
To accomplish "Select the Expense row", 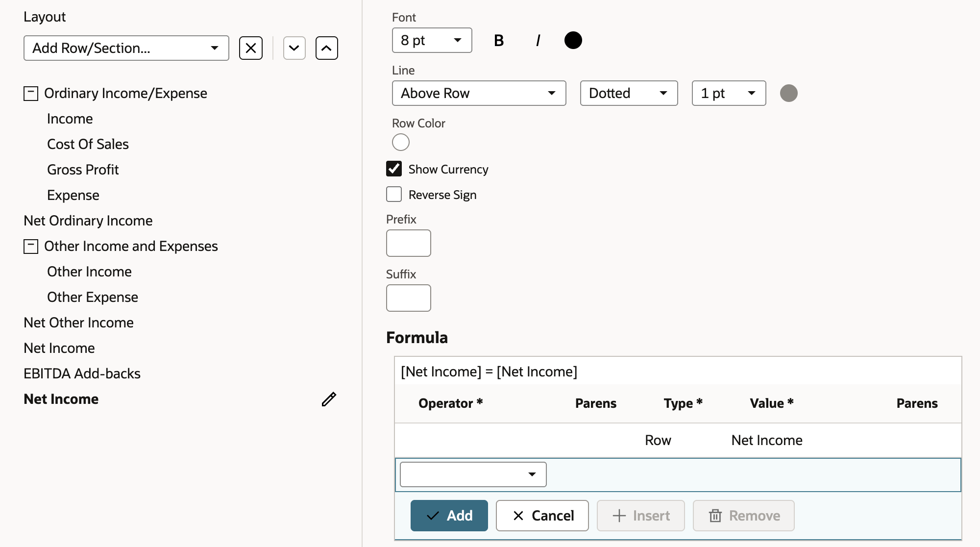I will coord(73,195).
